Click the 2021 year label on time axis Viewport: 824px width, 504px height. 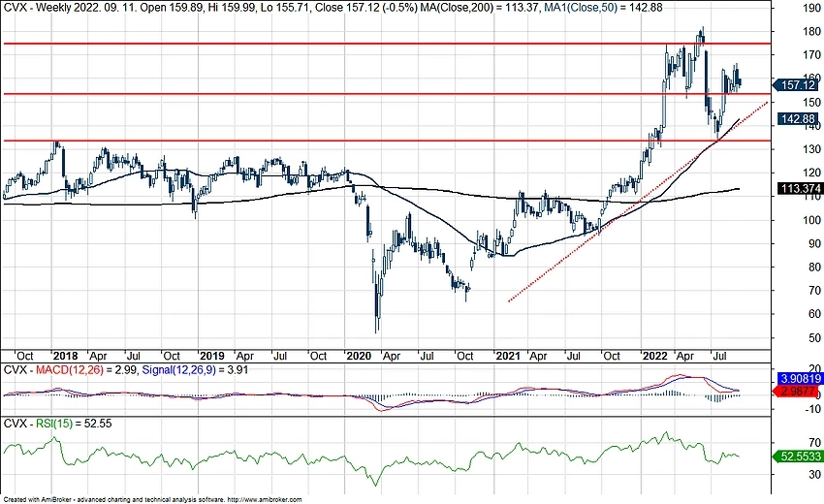(x=508, y=356)
